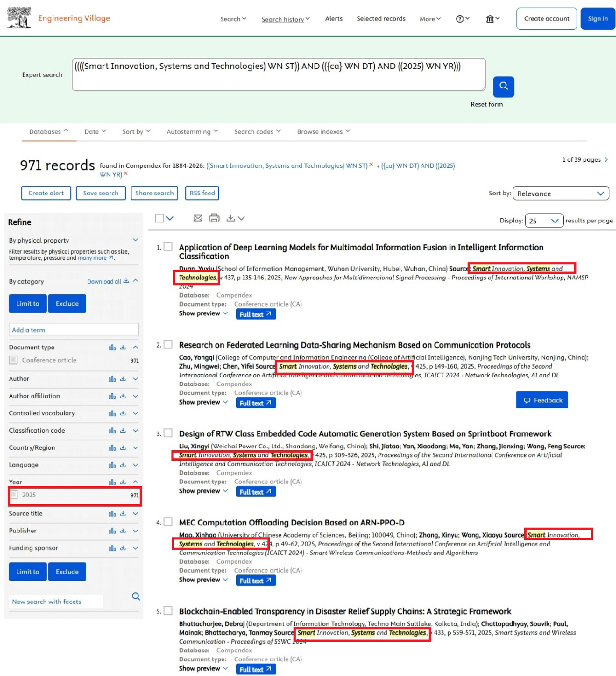Screen dimensions: 616x676
Task: Select record 5 Blockchain-Enabled Transparency checkbox
Action: click(x=168, y=611)
